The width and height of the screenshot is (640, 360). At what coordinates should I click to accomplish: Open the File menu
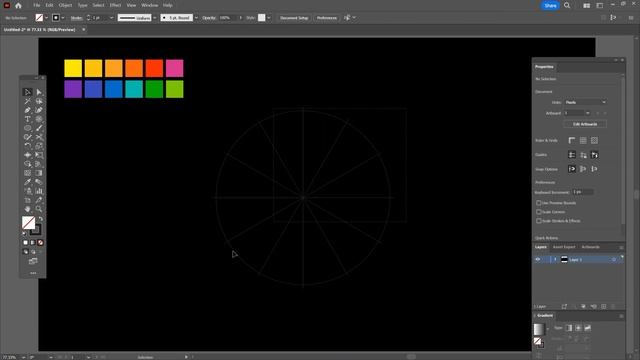pyautogui.click(x=37, y=5)
